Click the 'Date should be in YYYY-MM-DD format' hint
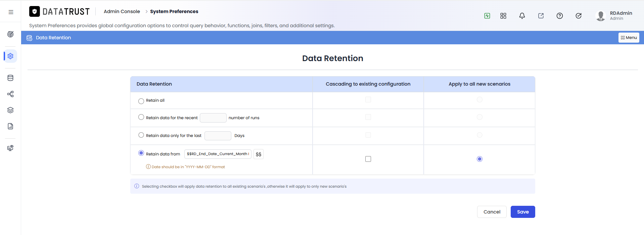This screenshot has height=235, width=644. 188,167
